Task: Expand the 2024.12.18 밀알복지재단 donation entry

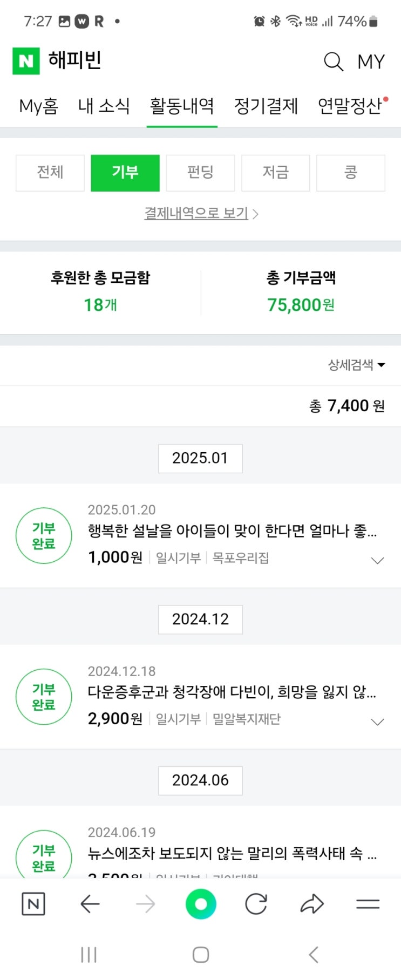Action: click(378, 722)
